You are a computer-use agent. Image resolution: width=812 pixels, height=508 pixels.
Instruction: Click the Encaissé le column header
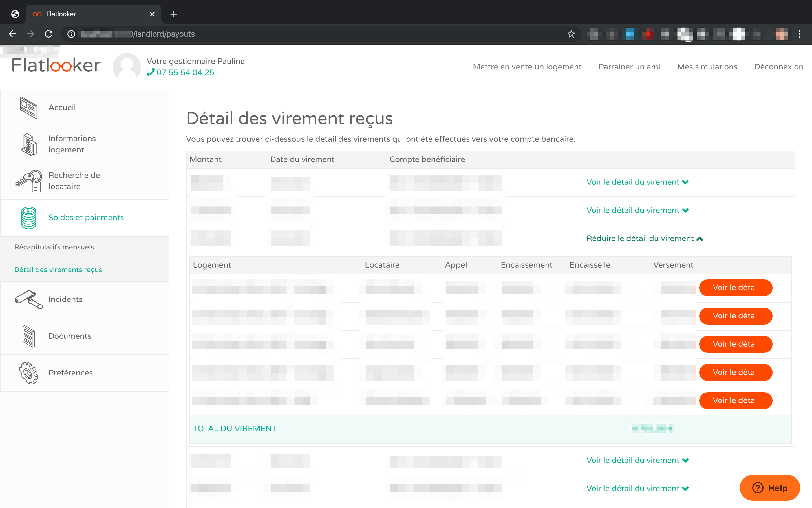590,265
